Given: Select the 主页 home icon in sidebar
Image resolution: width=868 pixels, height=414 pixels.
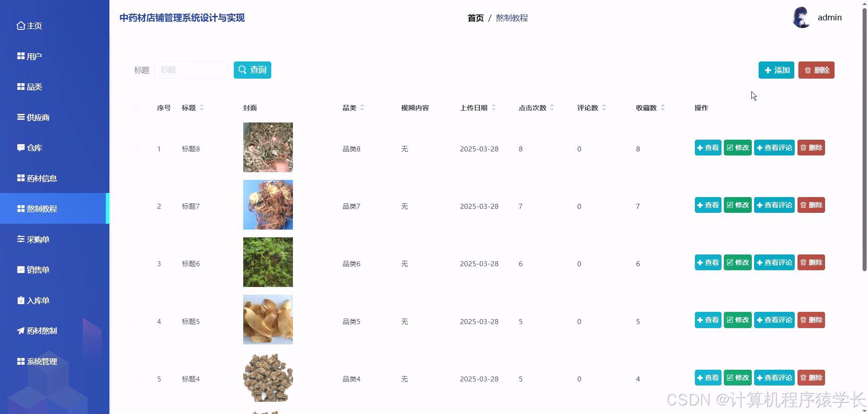Looking at the screenshot, I should (20, 25).
